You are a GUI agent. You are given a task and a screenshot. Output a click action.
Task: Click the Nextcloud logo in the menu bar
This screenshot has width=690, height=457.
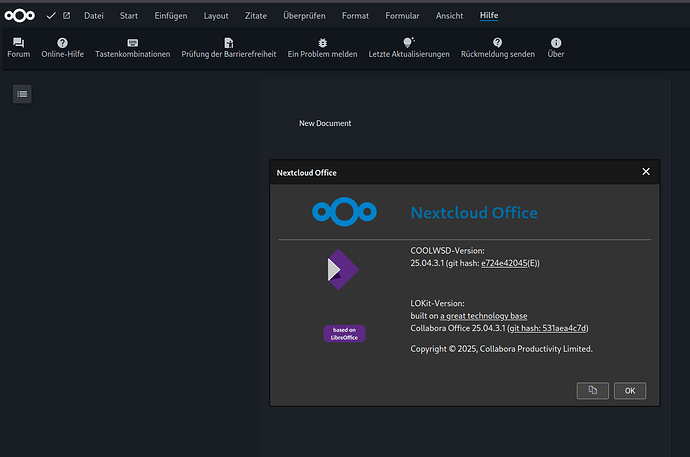[x=19, y=16]
